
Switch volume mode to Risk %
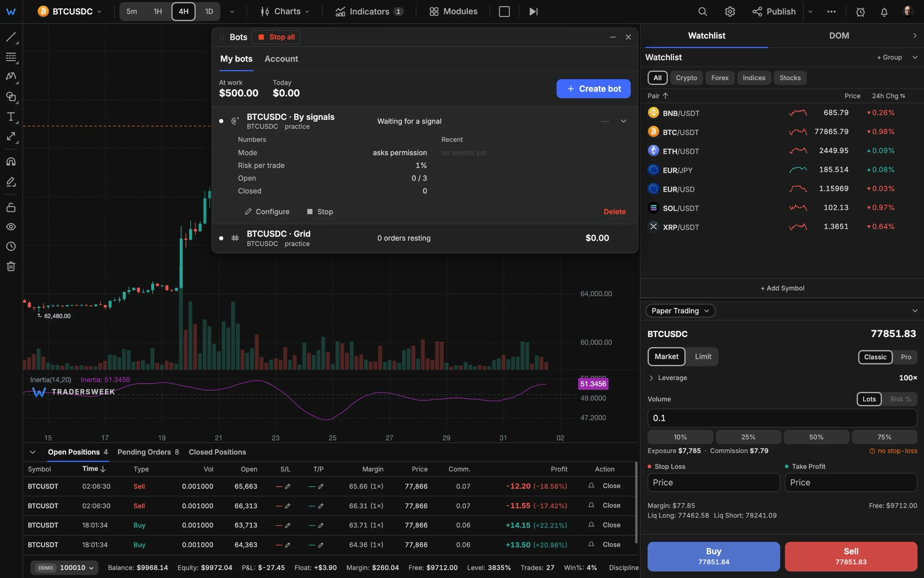click(x=900, y=399)
